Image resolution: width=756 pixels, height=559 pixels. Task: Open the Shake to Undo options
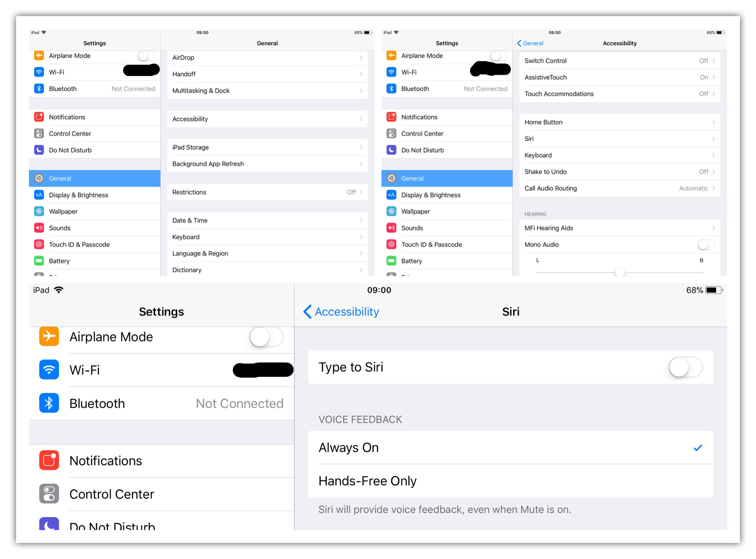click(619, 172)
